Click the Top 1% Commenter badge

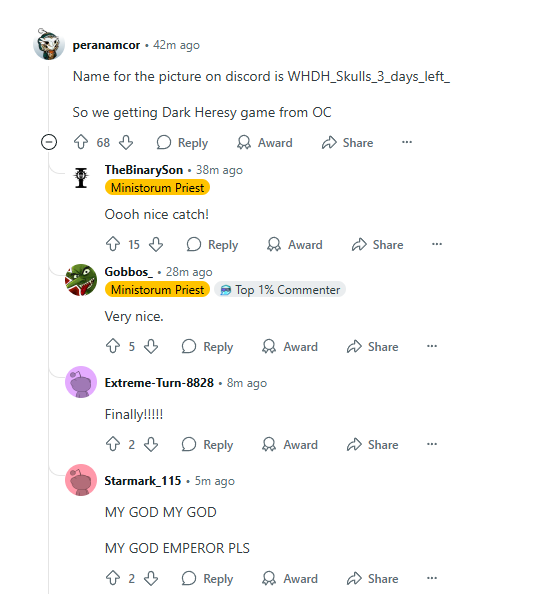coord(280,290)
